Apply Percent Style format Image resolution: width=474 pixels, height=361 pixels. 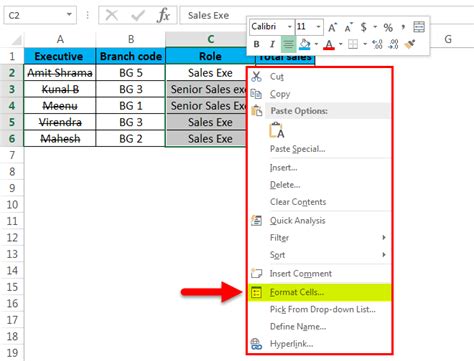coord(388,27)
